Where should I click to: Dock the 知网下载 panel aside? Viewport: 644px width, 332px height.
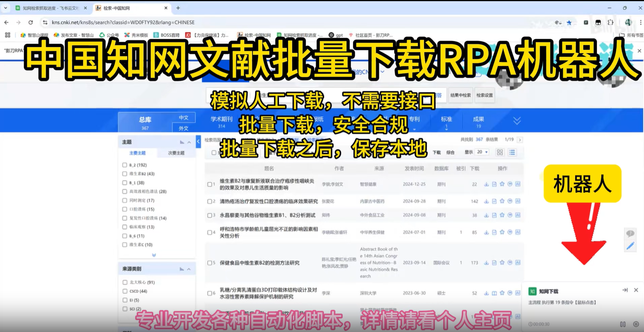pos(625,290)
